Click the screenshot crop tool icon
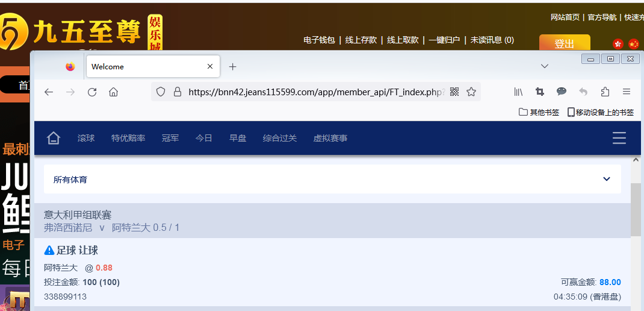The height and width of the screenshot is (311, 644). tap(540, 92)
